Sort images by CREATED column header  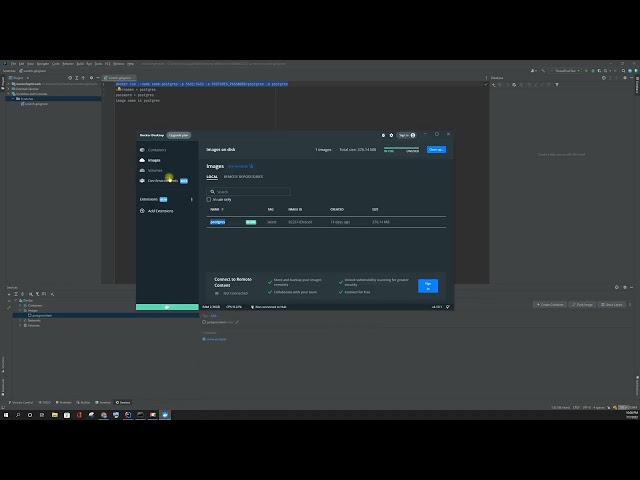click(x=337, y=209)
